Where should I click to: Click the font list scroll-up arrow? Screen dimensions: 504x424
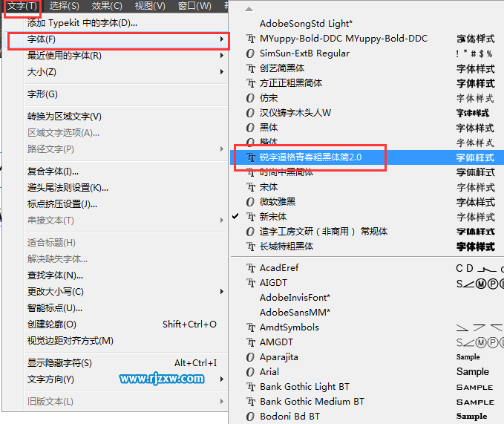point(249,10)
